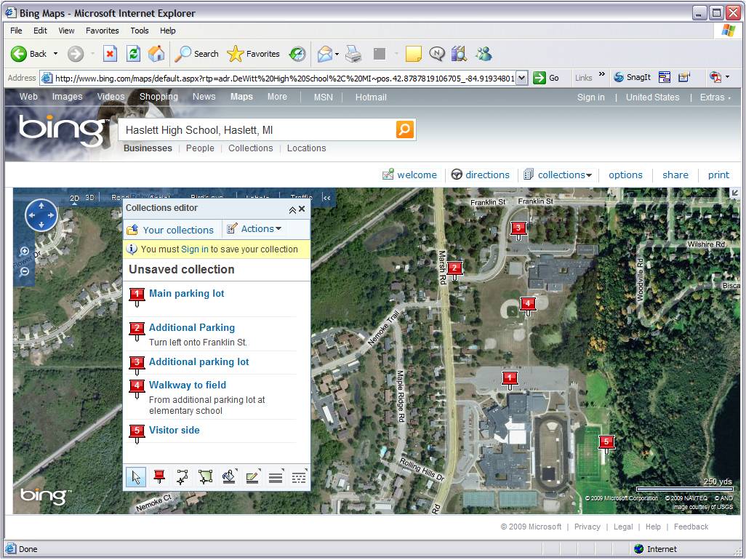The width and height of the screenshot is (746, 560).
Task: Zoom out on the map
Action: pyautogui.click(x=24, y=272)
